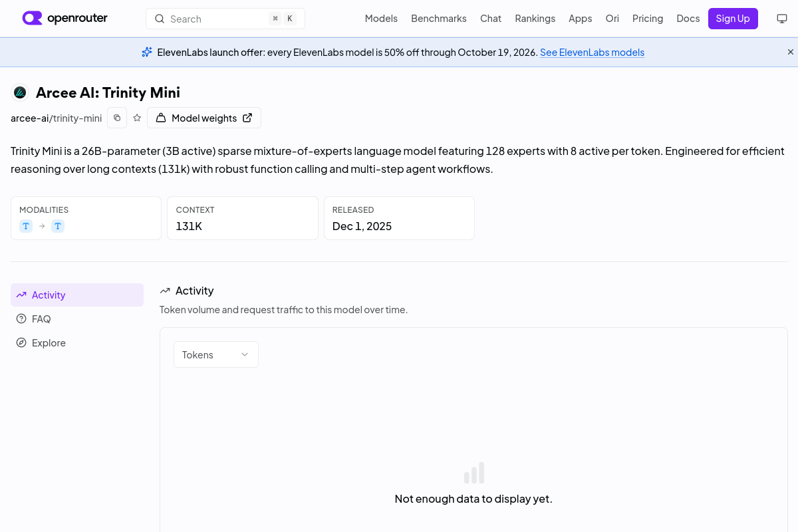The width and height of the screenshot is (798, 532).
Task: Follow the See ElevenLabs models link
Action: 592,52
